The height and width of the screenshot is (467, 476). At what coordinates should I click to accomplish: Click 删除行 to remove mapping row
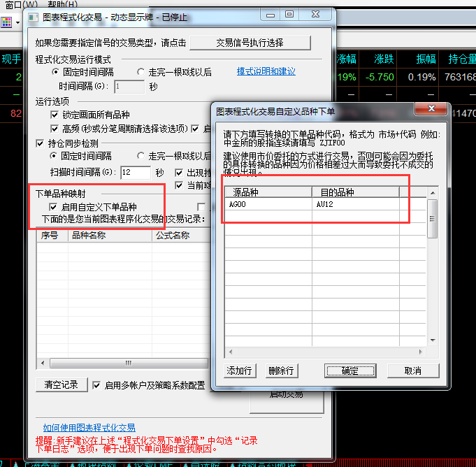pyautogui.click(x=280, y=371)
